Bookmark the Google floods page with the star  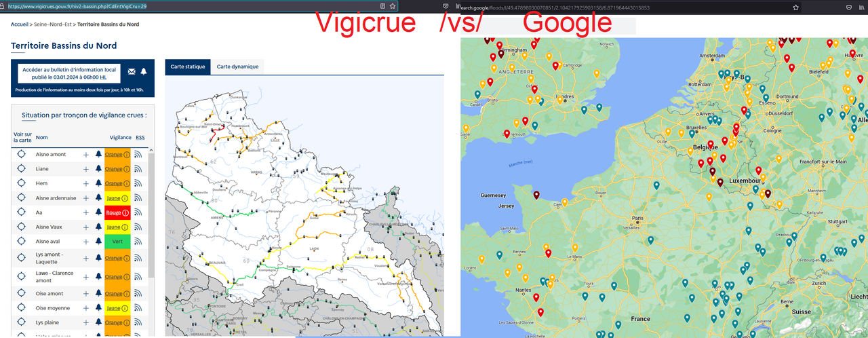coord(795,6)
